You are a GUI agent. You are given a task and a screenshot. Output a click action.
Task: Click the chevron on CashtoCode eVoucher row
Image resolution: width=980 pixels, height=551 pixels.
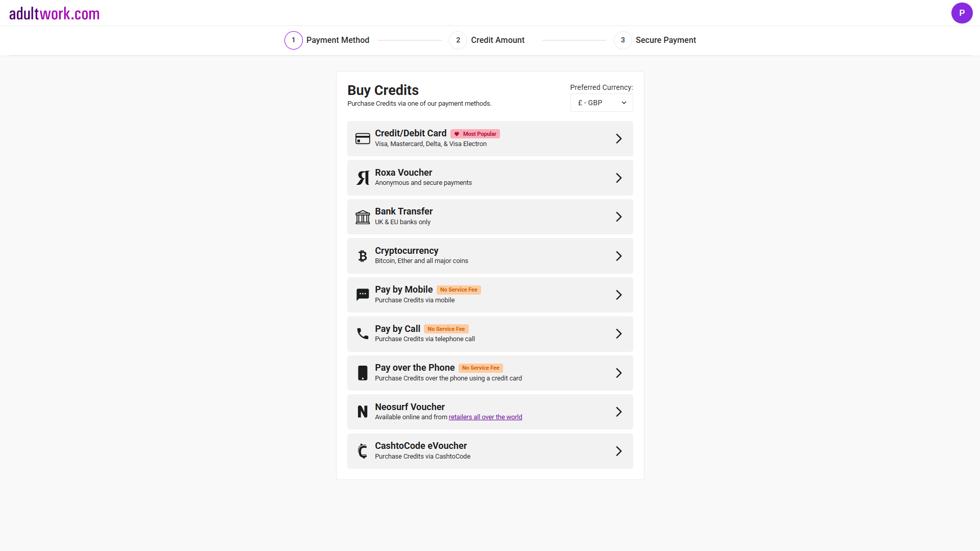click(x=618, y=451)
